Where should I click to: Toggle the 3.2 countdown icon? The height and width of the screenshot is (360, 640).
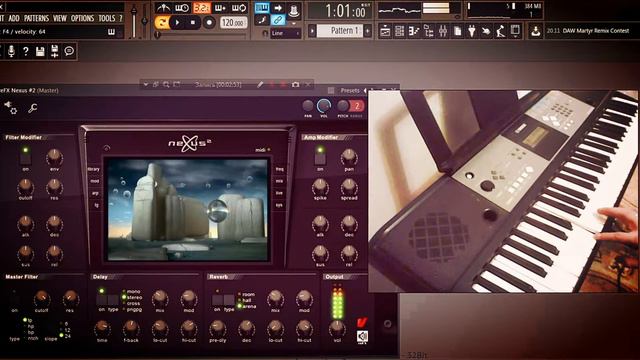pyautogui.click(x=202, y=8)
